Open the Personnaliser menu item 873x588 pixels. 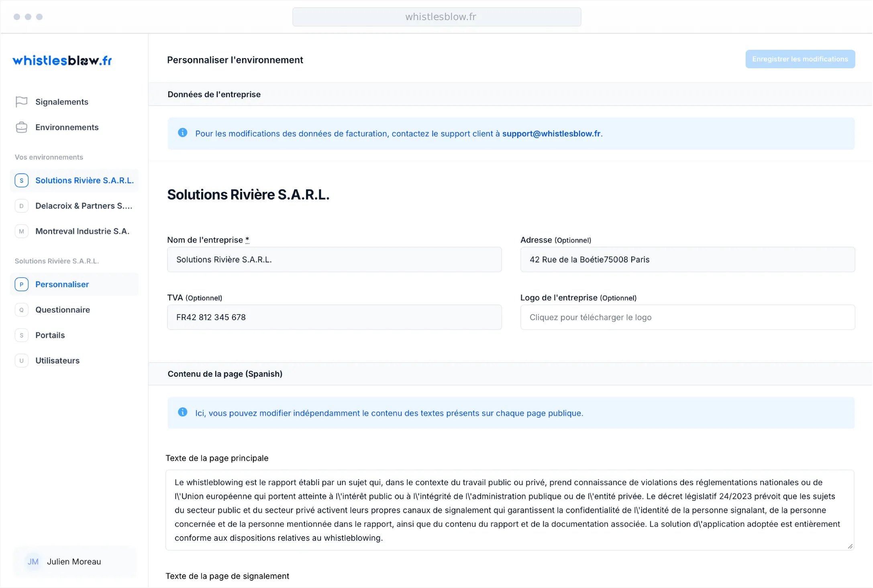point(62,284)
